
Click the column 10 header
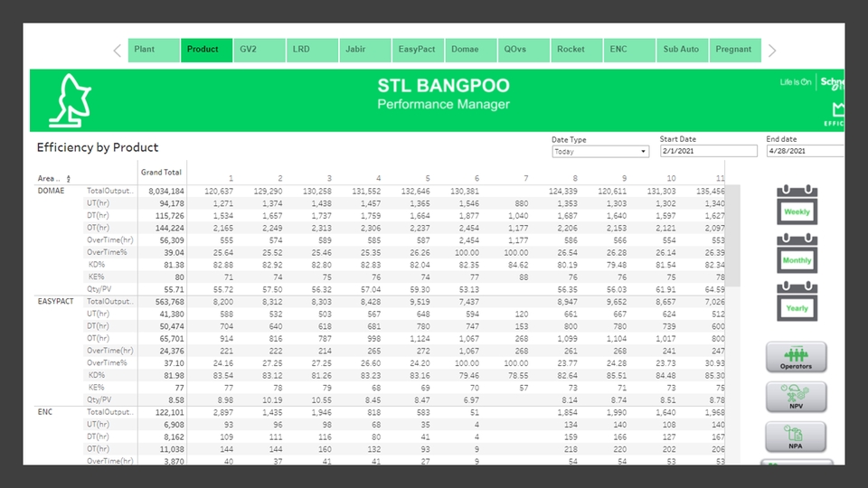coord(671,179)
